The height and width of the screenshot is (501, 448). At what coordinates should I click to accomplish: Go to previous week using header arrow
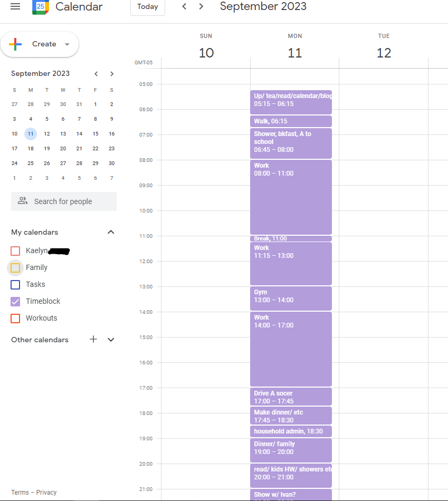click(x=184, y=7)
